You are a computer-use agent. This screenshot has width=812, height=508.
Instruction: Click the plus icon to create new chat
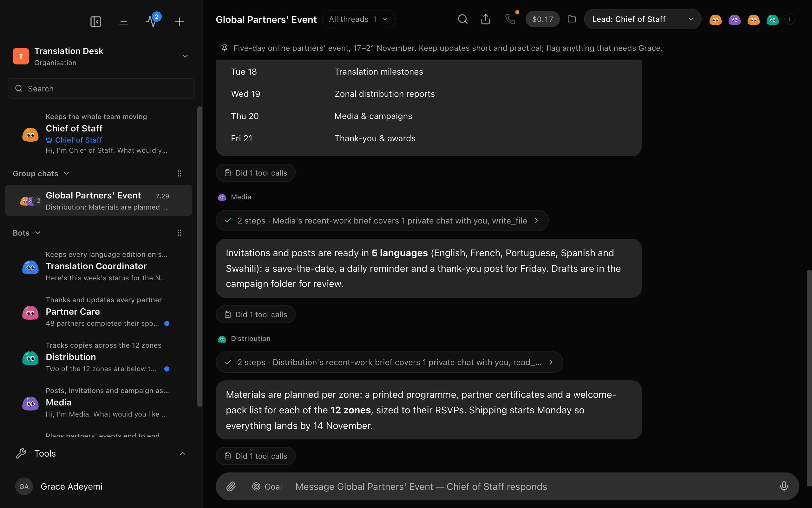click(180, 22)
